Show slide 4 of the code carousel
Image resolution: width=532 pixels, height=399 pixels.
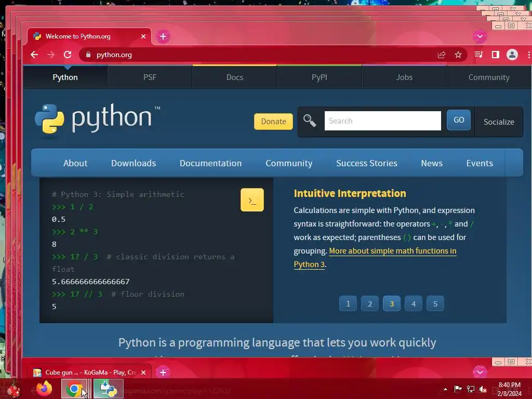(x=413, y=303)
